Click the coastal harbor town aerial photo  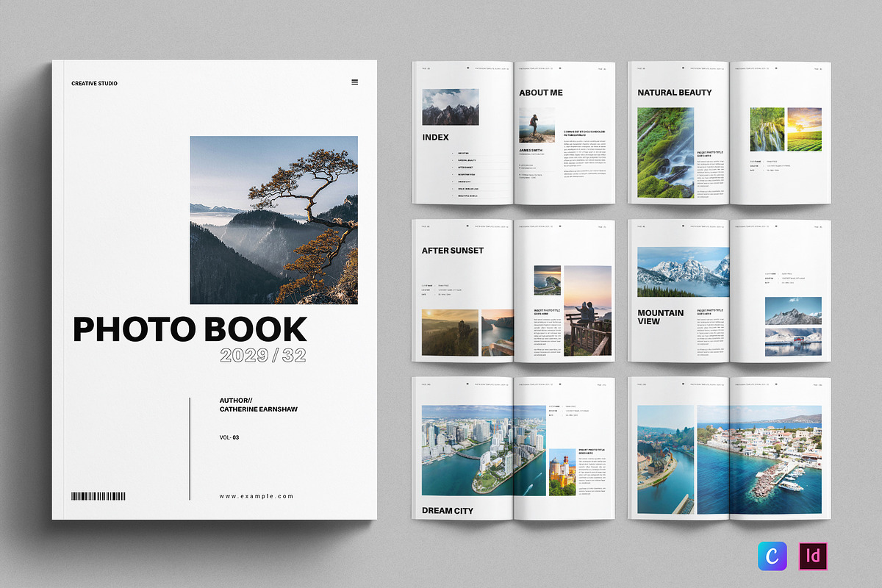[x=759, y=459]
